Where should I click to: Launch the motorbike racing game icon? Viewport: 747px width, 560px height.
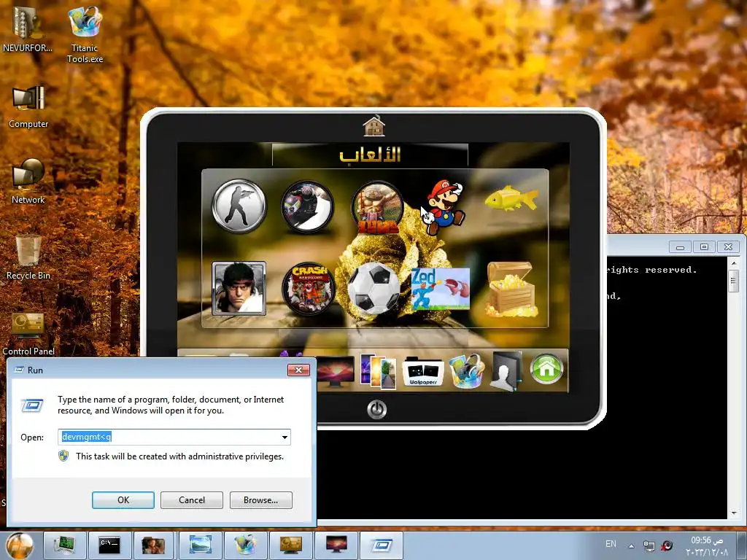coord(308,206)
